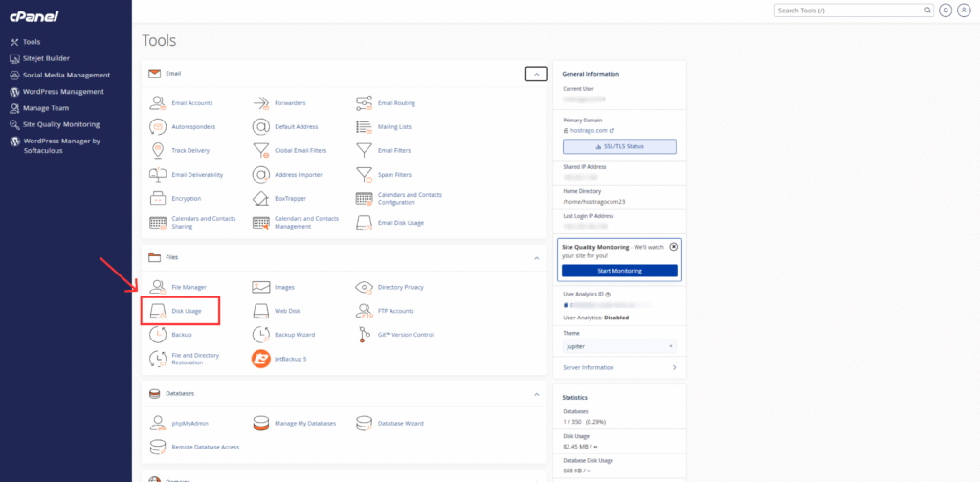Image resolution: width=980 pixels, height=482 pixels.
Task: Open the Encryption icon
Action: click(x=157, y=199)
